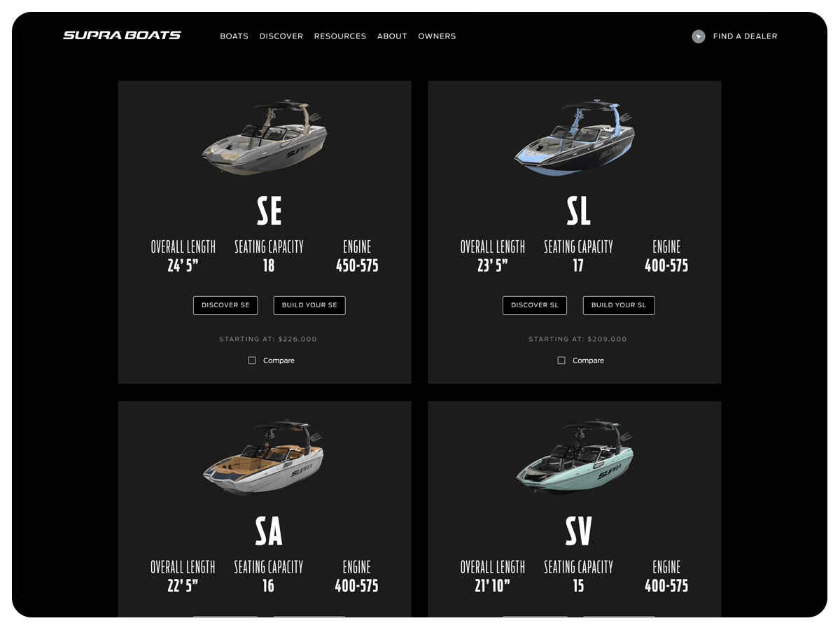The height and width of the screenshot is (630, 840).
Task: Click the Discover SL button
Action: pos(535,305)
